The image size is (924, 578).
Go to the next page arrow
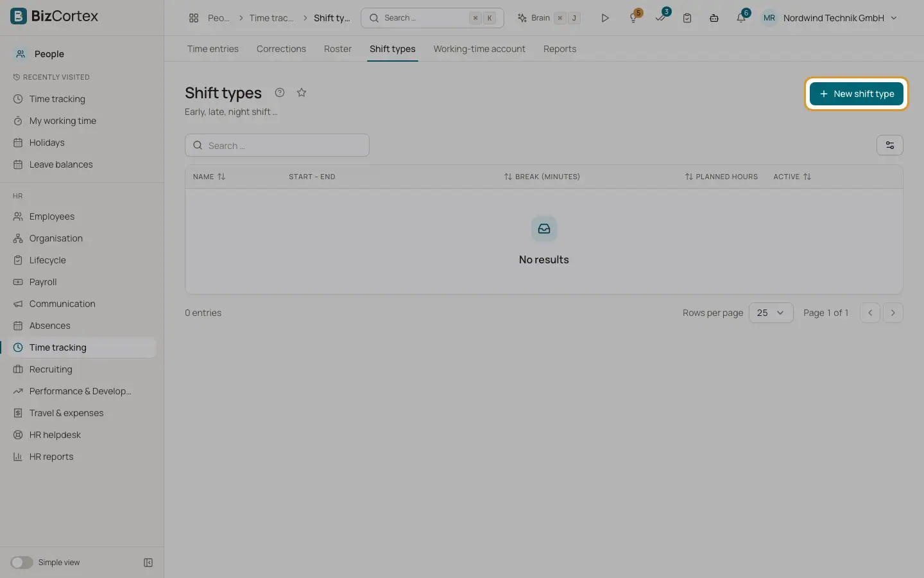point(893,313)
